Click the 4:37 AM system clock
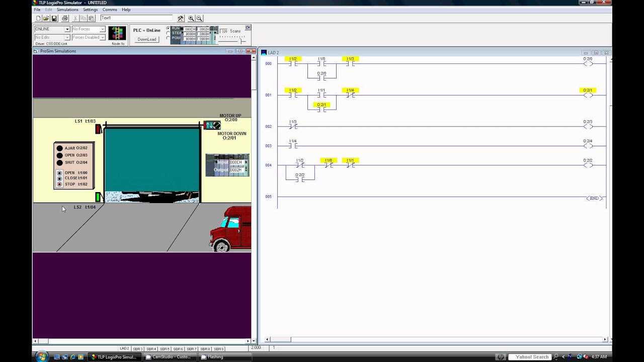 (x=599, y=357)
